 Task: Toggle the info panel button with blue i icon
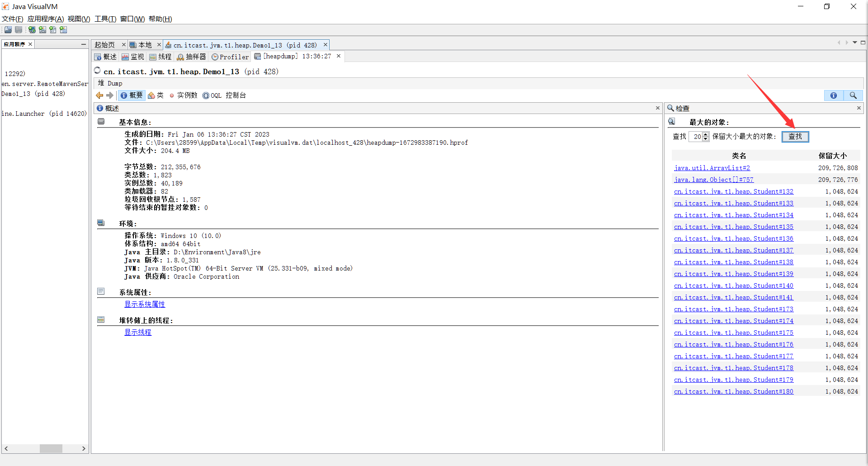click(x=834, y=95)
